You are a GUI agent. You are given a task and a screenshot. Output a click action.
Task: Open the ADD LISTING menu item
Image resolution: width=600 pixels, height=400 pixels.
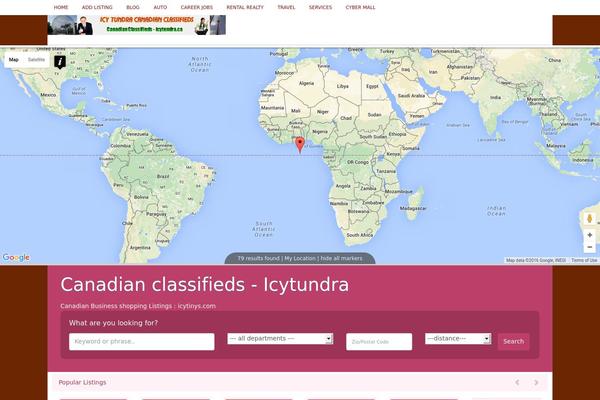pyautogui.click(x=97, y=7)
